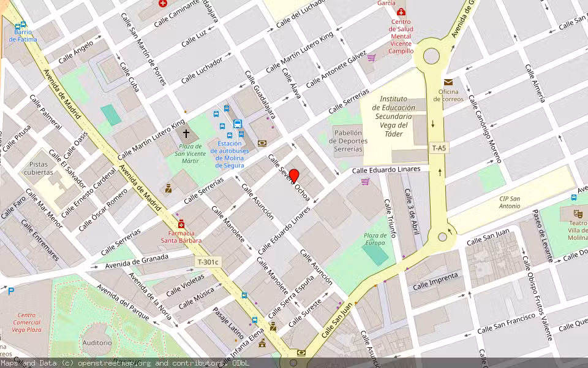Click the Estación de autobuses de Molina de Segura label
The image size is (588, 368).
(x=230, y=155)
